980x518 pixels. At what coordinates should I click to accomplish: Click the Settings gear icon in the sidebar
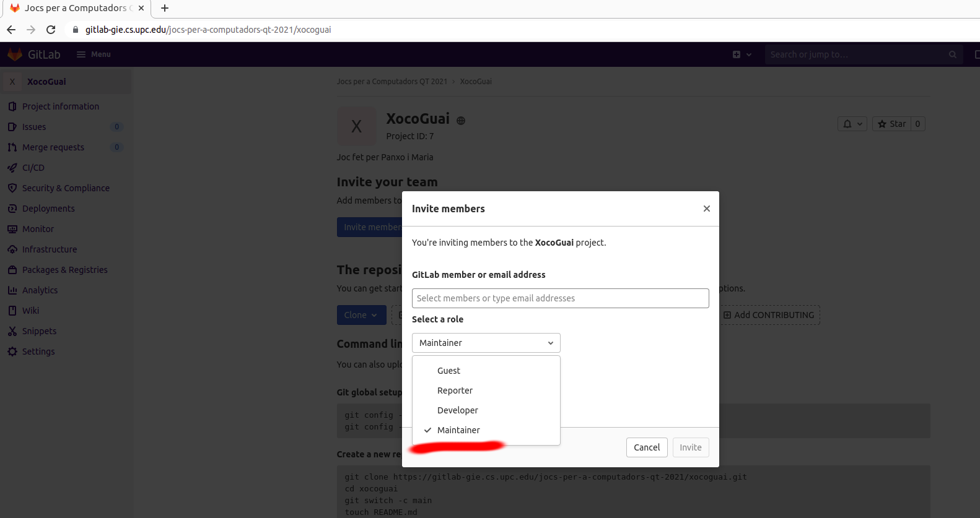point(12,352)
